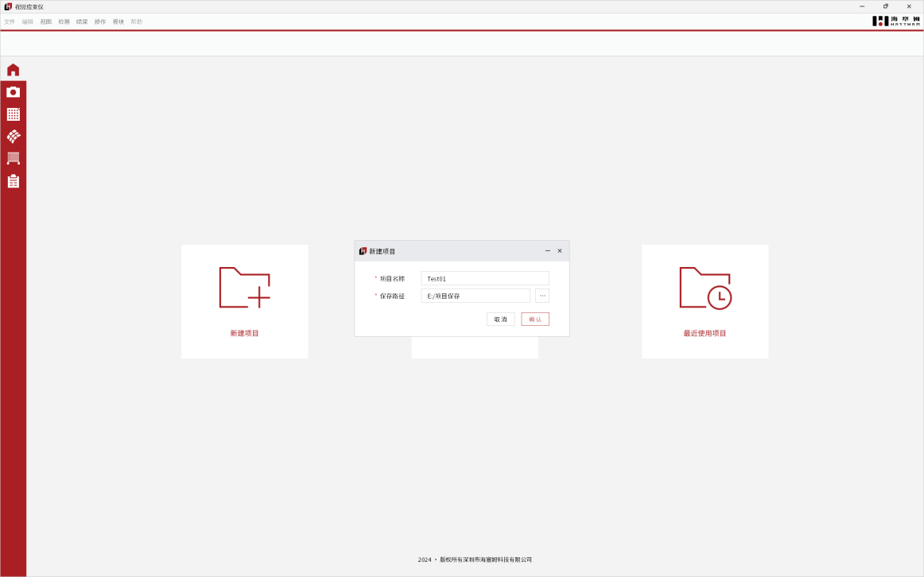Click the curved mesh icon in the sidebar

[14, 137]
